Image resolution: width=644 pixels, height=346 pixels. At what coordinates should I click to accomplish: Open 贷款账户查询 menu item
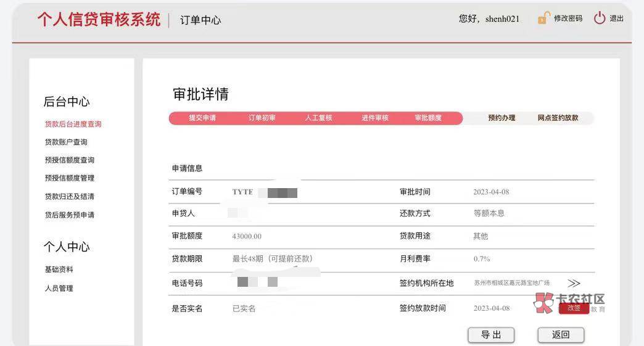tap(66, 142)
